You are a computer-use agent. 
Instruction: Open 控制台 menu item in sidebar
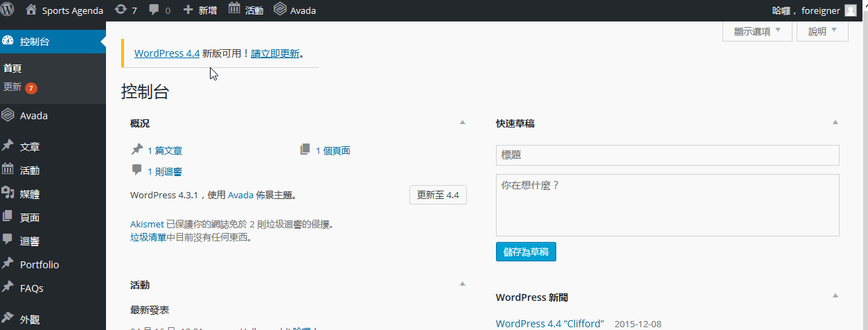pos(53,42)
